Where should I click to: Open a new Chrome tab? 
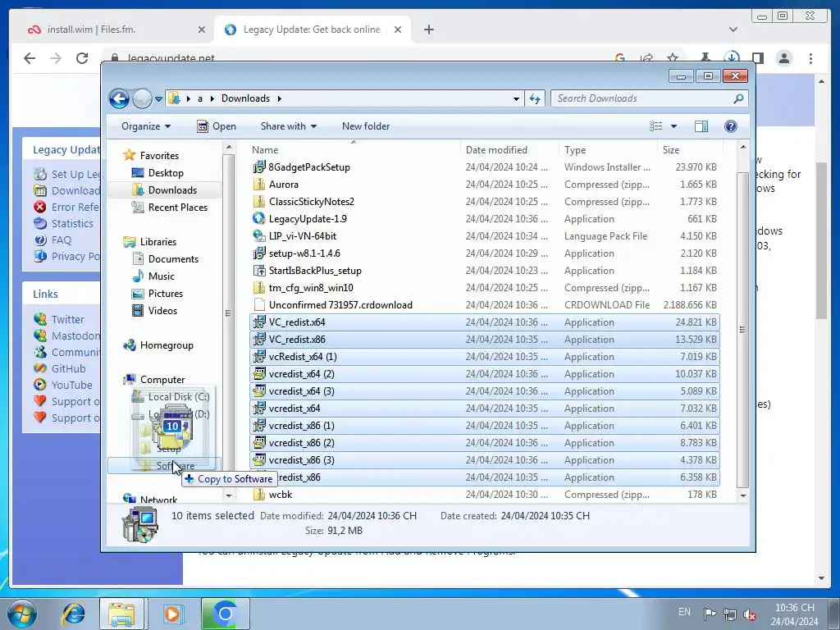click(x=429, y=30)
